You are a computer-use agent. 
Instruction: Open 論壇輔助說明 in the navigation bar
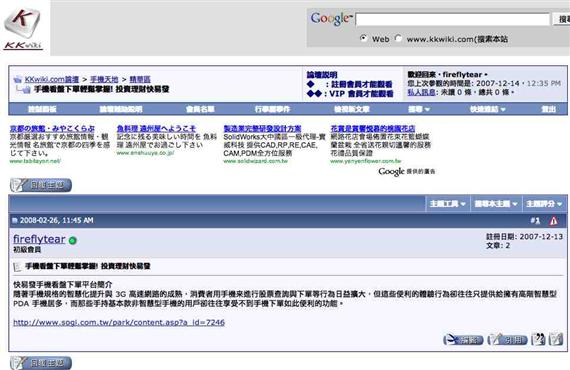(x=121, y=109)
